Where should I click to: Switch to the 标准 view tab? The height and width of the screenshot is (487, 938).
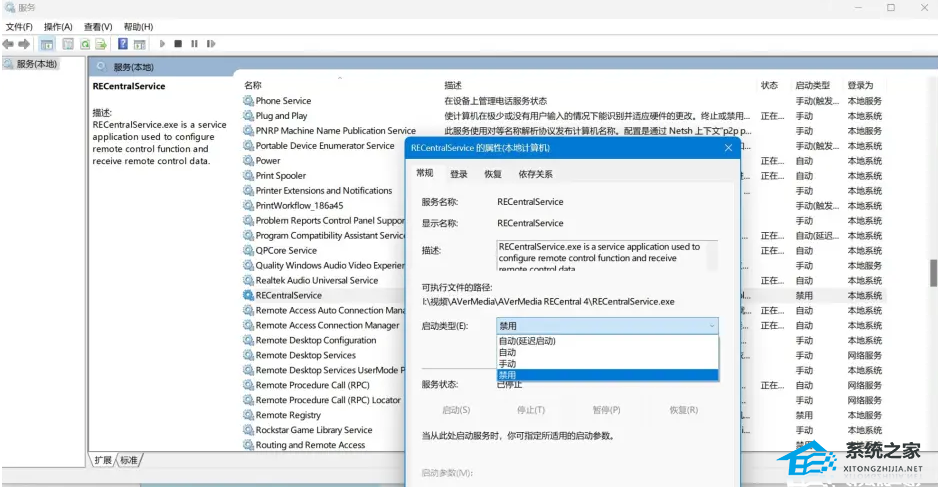[129, 460]
